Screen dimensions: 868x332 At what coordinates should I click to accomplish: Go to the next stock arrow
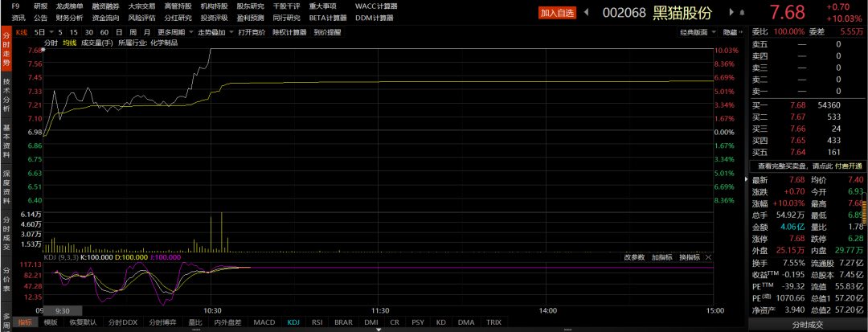click(731, 12)
